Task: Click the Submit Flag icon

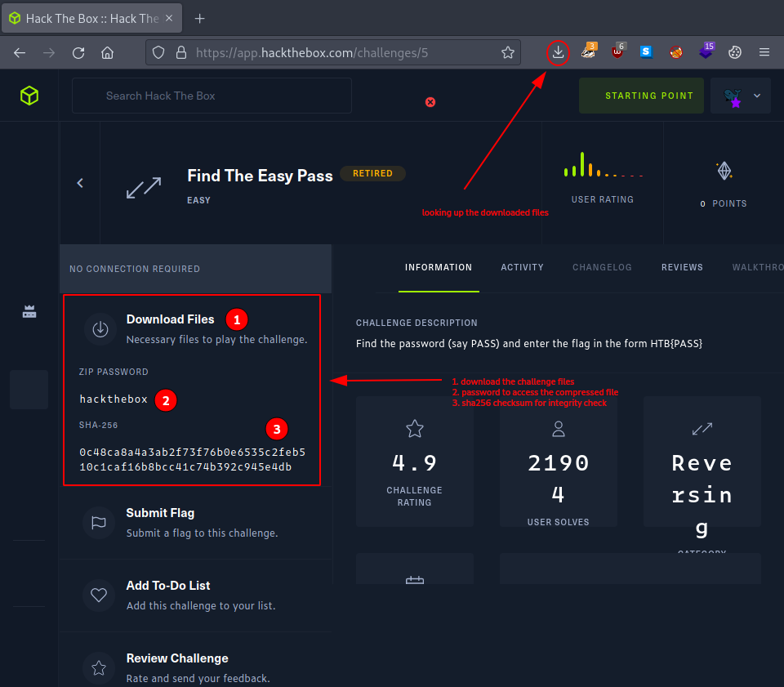Action: click(x=100, y=523)
